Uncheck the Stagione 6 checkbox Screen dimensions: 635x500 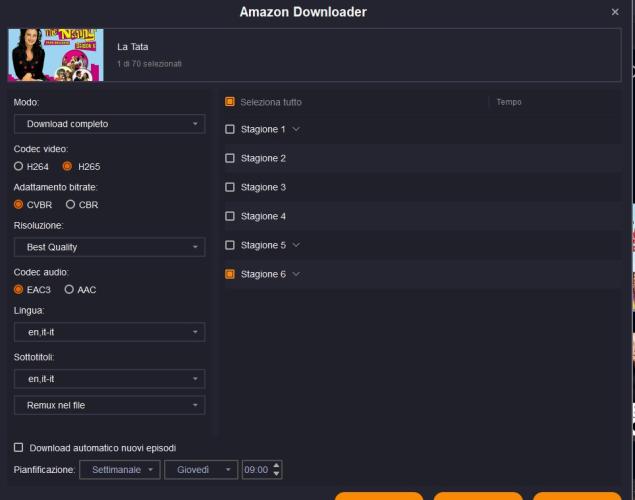point(230,274)
